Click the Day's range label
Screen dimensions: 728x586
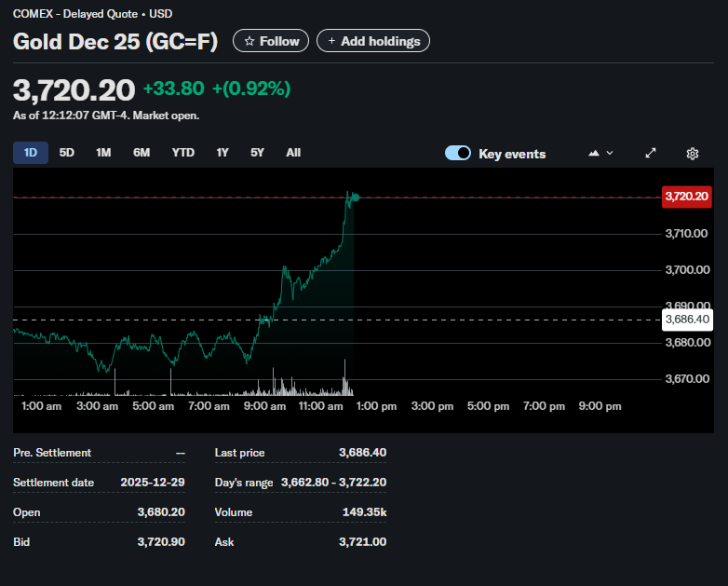point(244,483)
